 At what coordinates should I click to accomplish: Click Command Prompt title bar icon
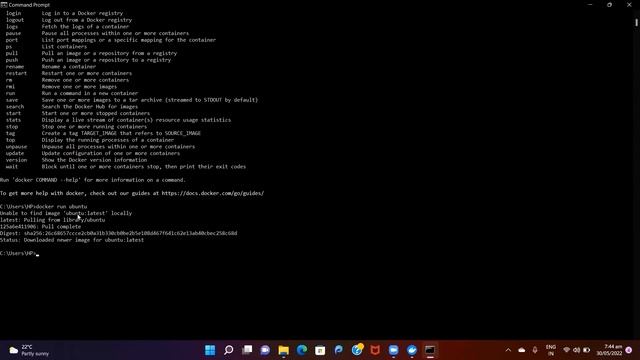click(x=4, y=5)
